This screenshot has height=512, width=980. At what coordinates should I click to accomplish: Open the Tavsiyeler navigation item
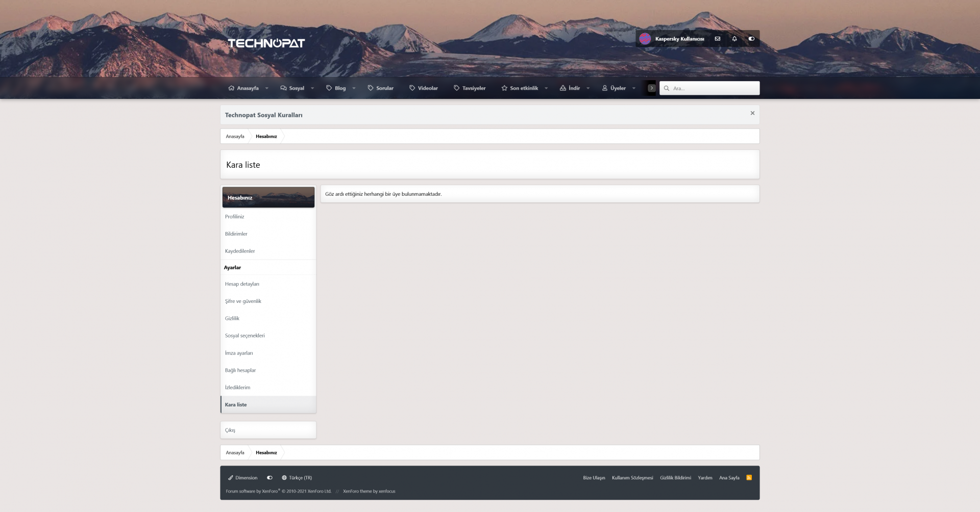(470, 88)
